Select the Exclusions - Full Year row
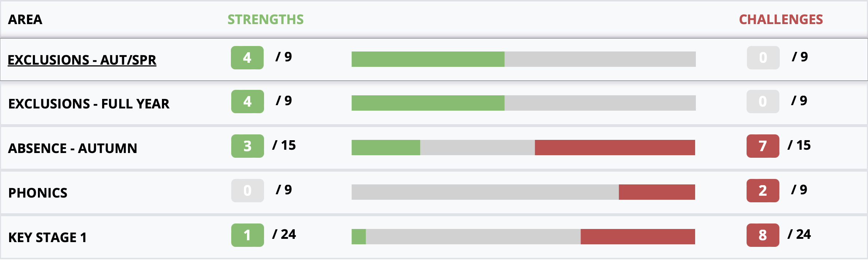868x260 pixels. tap(434, 104)
